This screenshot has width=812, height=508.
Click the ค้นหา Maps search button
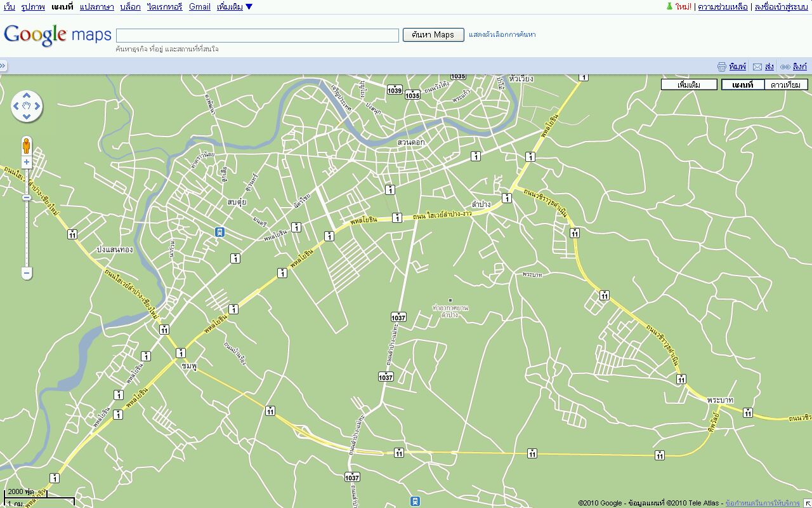tap(433, 35)
